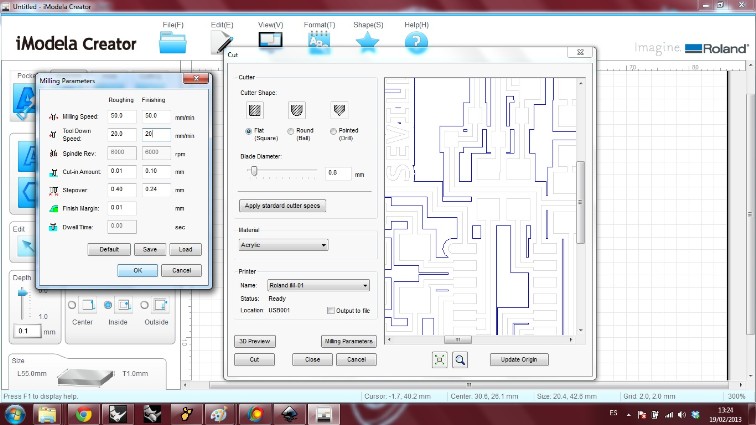
Task: Select Flat (Square) radio button
Action: pos(248,131)
